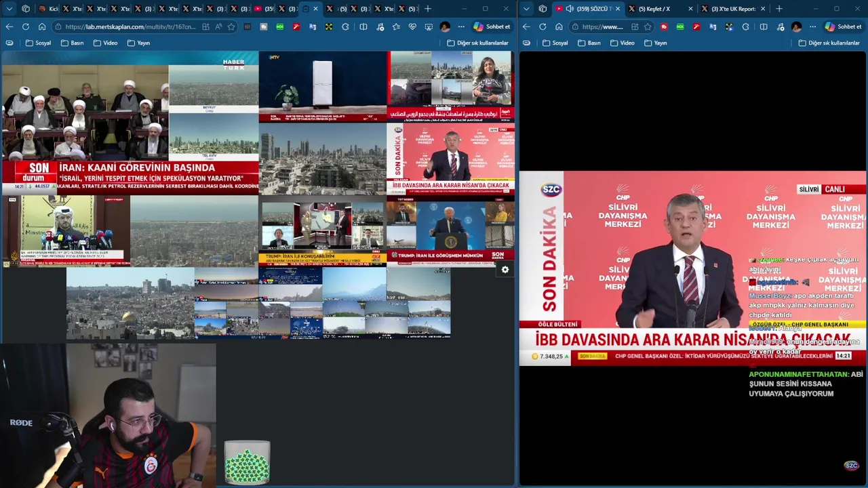Favorite the page in right window address bar
This screenshot has height=488, width=868.
point(648,26)
